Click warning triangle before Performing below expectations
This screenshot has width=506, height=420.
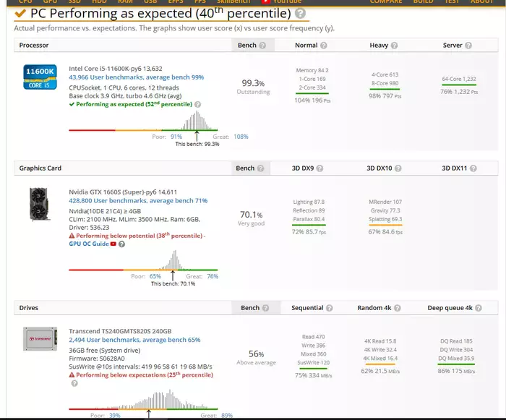[72, 374]
